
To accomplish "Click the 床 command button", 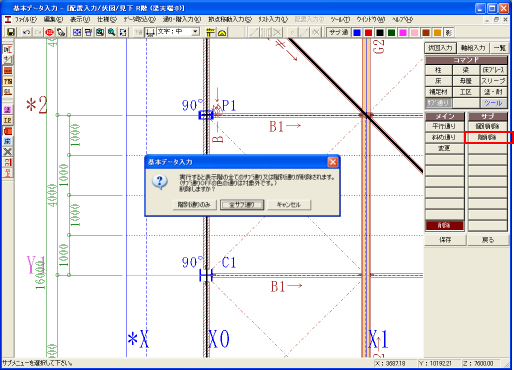I will 438,81.
